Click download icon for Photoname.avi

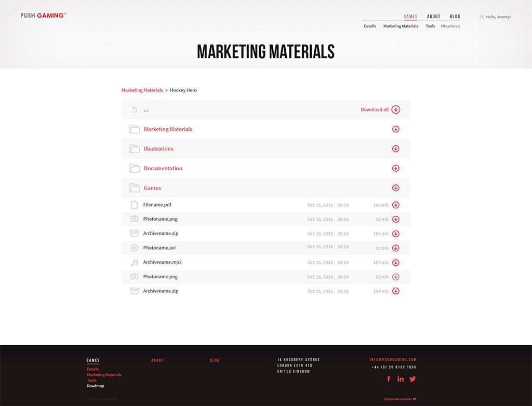click(396, 248)
